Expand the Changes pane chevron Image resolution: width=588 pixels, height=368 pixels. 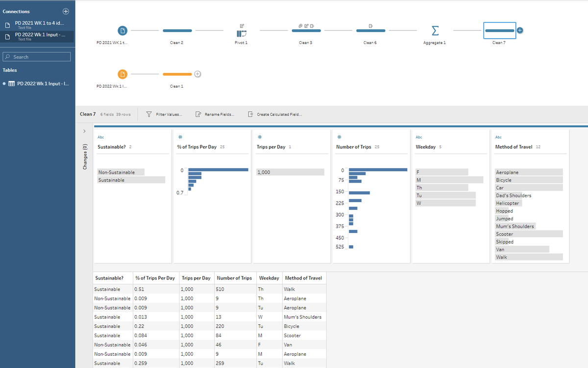84,131
